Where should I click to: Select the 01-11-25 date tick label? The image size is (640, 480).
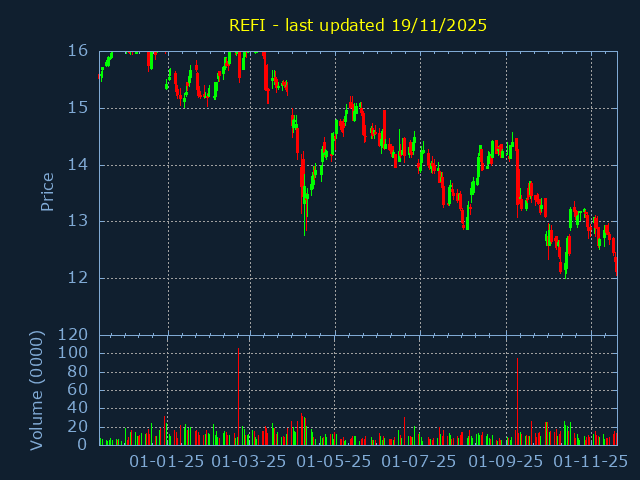(591, 462)
